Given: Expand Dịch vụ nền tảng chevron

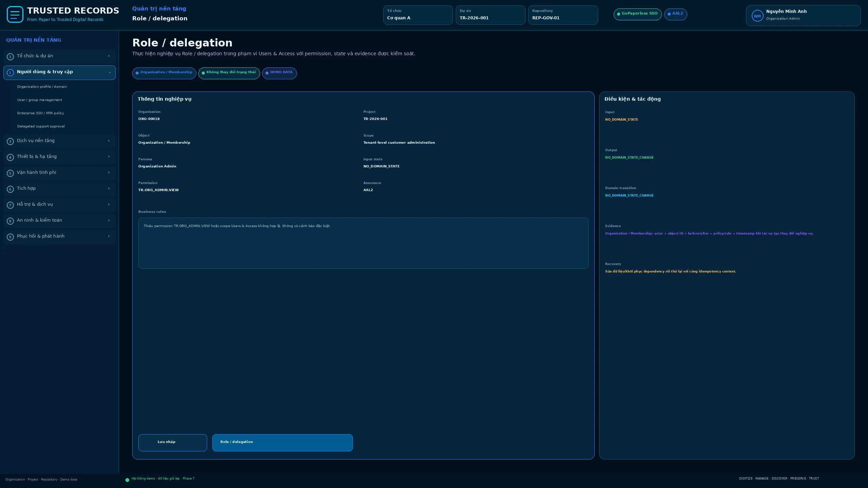Looking at the screenshot, I should 109,141.
